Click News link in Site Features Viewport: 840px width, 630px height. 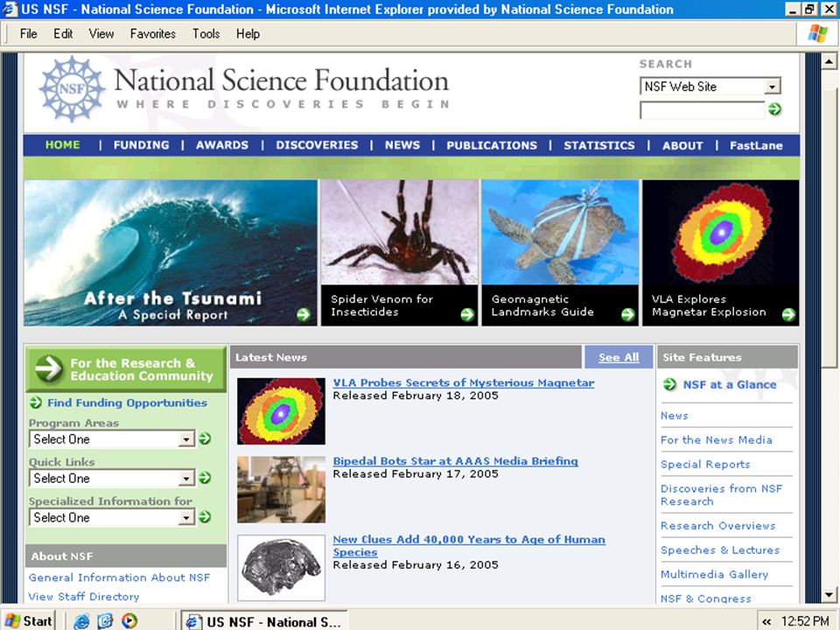[x=674, y=416]
